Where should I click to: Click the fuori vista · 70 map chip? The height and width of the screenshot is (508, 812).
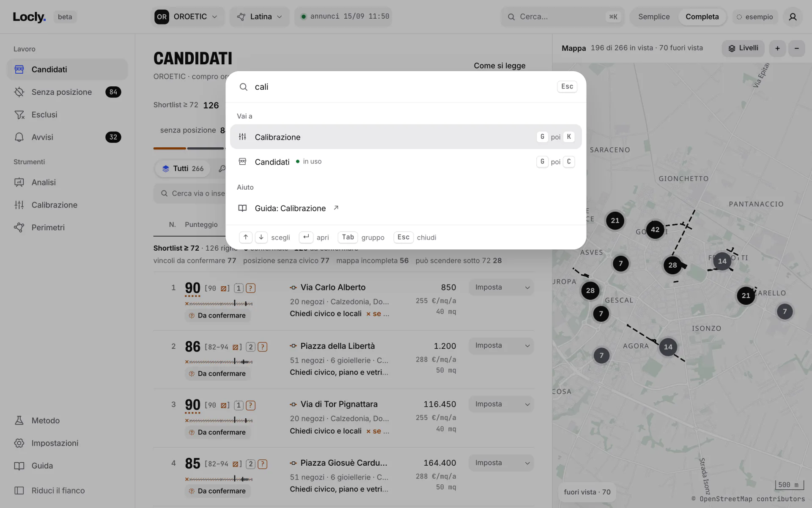(x=587, y=492)
